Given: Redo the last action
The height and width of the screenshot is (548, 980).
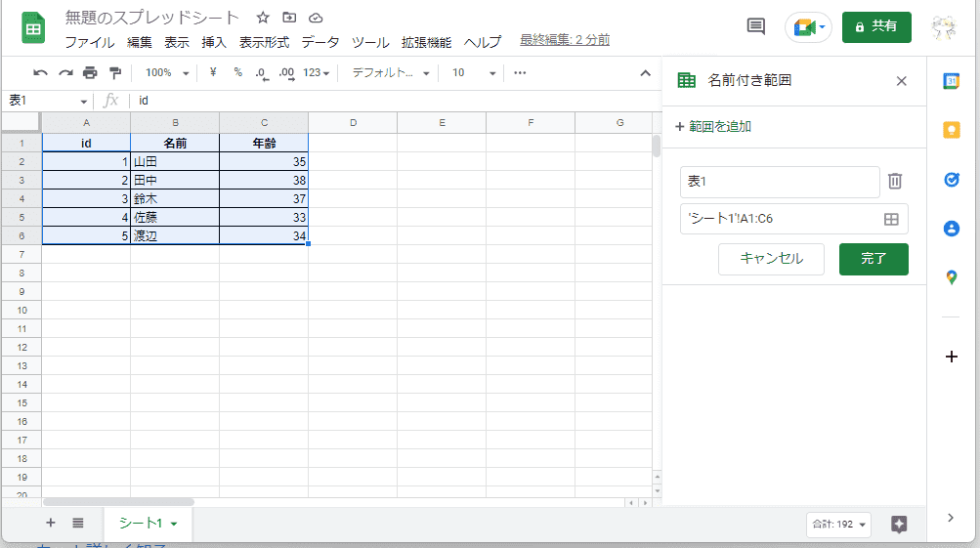Looking at the screenshot, I should click(x=65, y=73).
